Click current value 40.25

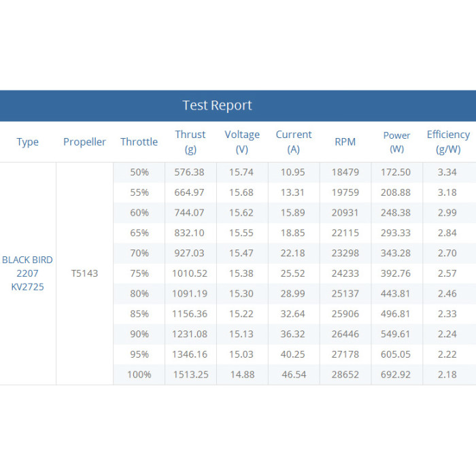tap(292, 354)
